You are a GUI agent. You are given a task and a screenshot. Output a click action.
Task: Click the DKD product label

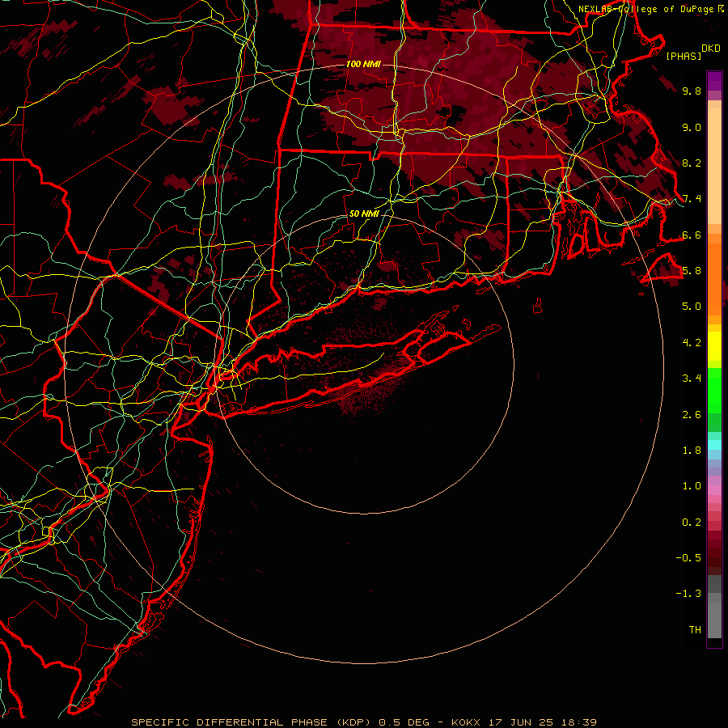coord(710,49)
